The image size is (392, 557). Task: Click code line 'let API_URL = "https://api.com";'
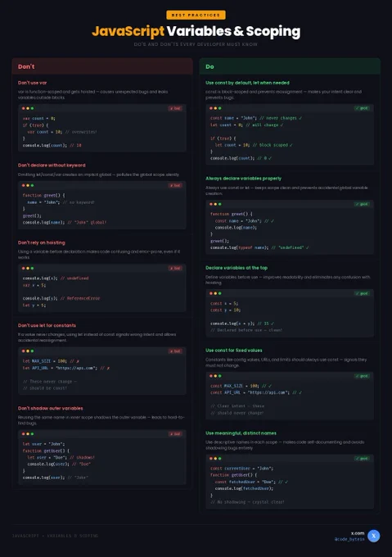point(66,368)
